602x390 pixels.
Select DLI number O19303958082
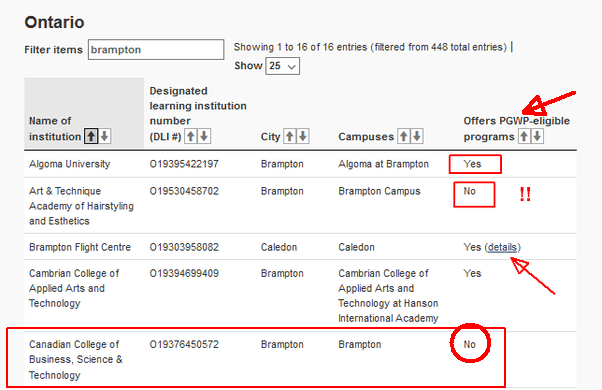[x=184, y=247]
